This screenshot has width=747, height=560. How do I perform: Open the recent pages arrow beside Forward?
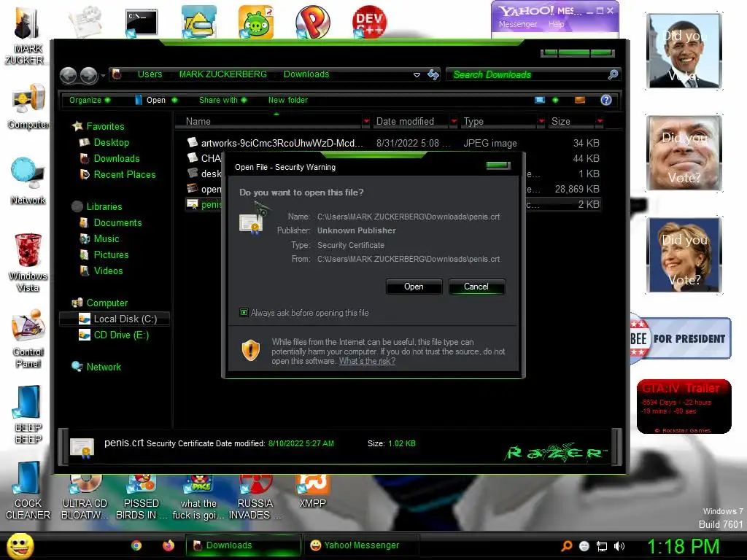103,75
